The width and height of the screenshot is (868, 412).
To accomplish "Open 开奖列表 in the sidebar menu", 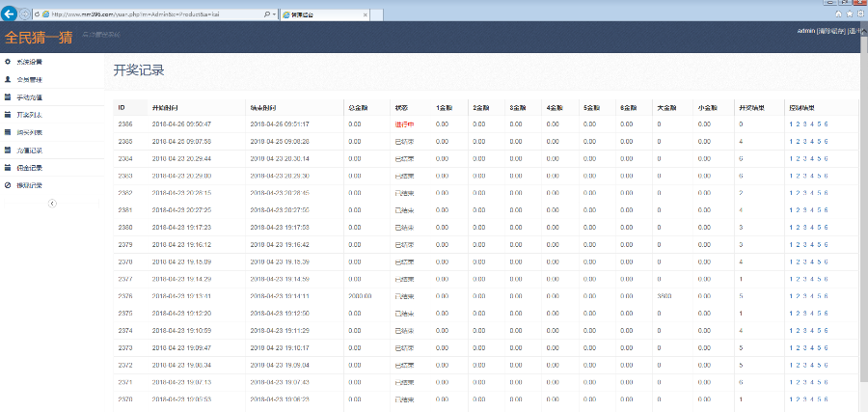I will coord(30,115).
